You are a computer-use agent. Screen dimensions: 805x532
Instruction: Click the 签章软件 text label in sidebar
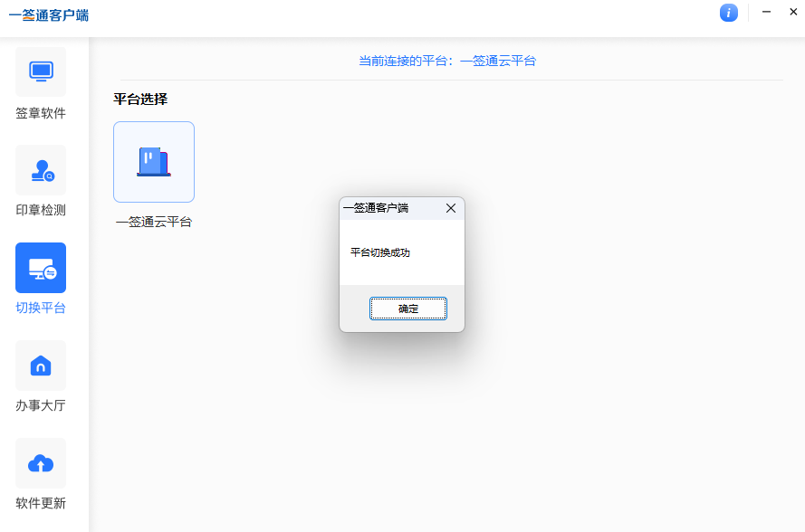click(41, 113)
